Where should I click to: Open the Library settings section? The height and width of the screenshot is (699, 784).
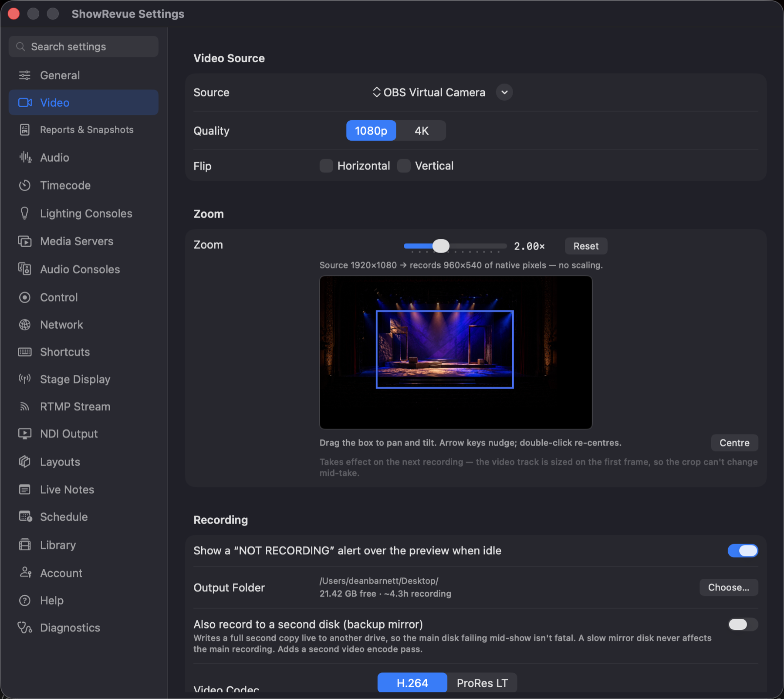[83, 545]
